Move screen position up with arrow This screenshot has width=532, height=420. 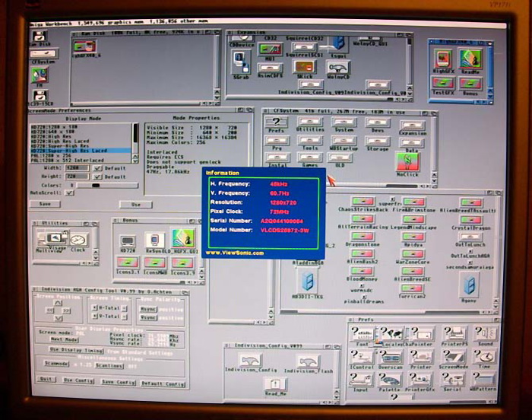click(x=59, y=302)
